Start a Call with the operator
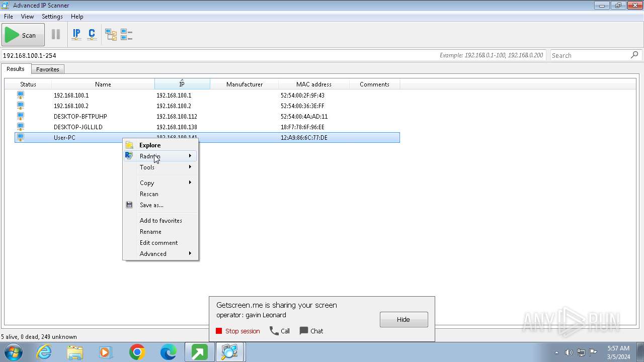 point(280,331)
